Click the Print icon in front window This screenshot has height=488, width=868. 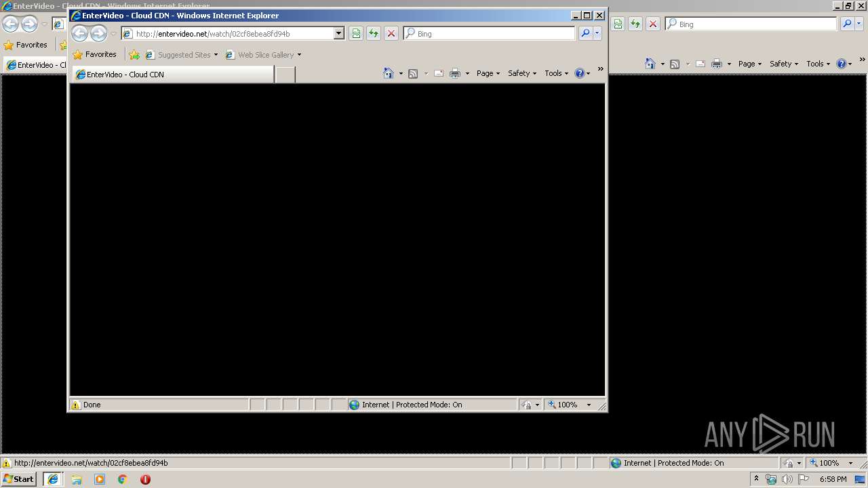(455, 73)
